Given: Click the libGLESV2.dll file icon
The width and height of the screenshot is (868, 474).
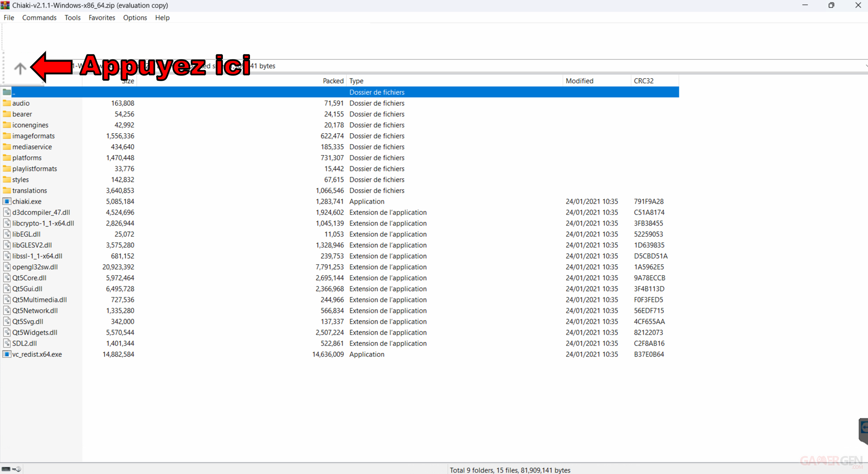Looking at the screenshot, I should (x=7, y=245).
